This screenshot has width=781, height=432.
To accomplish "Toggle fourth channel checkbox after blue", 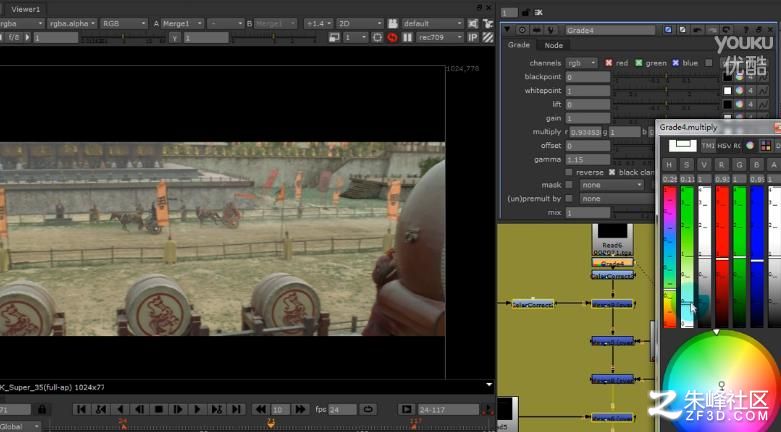I will [x=708, y=63].
